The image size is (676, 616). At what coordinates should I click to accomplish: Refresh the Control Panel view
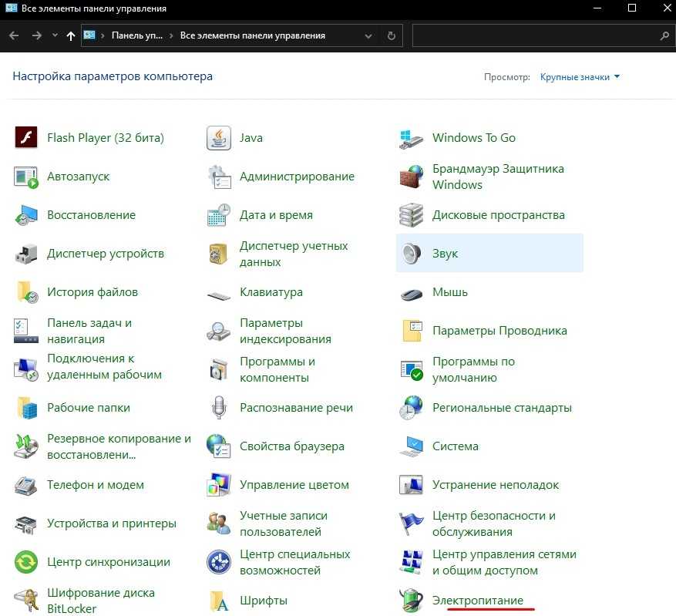(392, 35)
